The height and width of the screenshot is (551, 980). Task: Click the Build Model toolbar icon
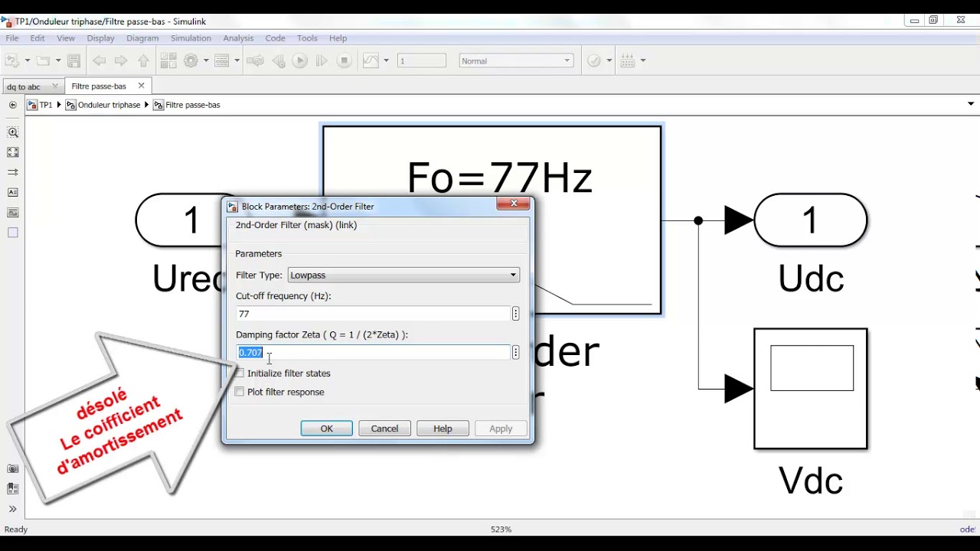pos(628,60)
